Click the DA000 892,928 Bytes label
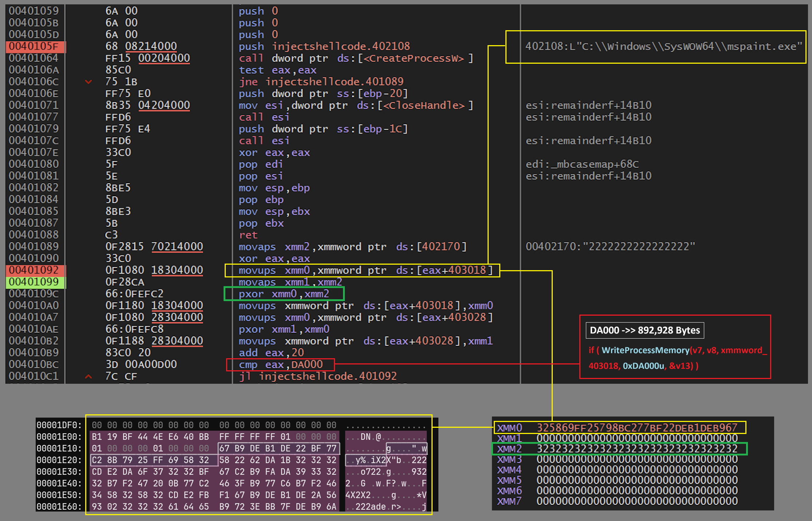Image resolution: width=812 pixels, height=521 pixels. pos(645,330)
